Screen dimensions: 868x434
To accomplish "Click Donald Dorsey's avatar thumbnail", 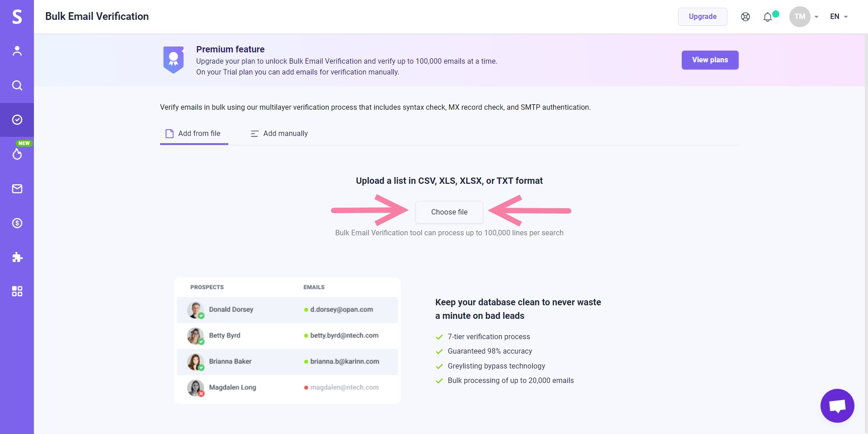I will click(195, 310).
